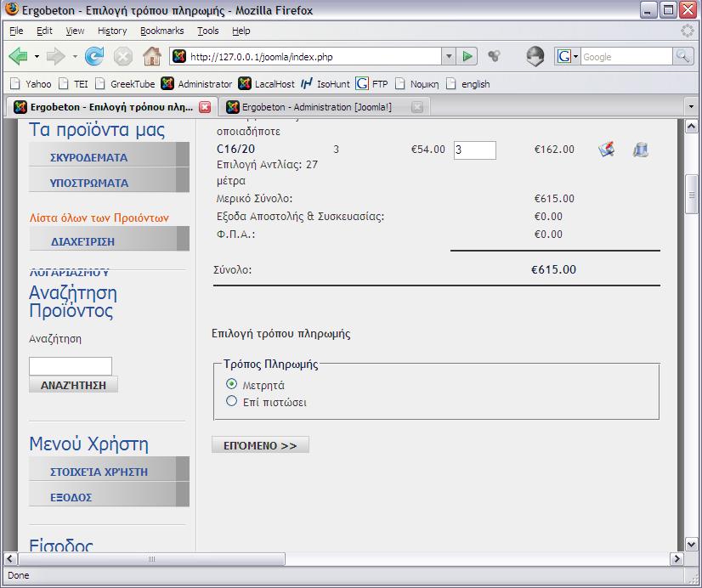
Task: Click the C16/20 quantity input field
Action: 474,150
